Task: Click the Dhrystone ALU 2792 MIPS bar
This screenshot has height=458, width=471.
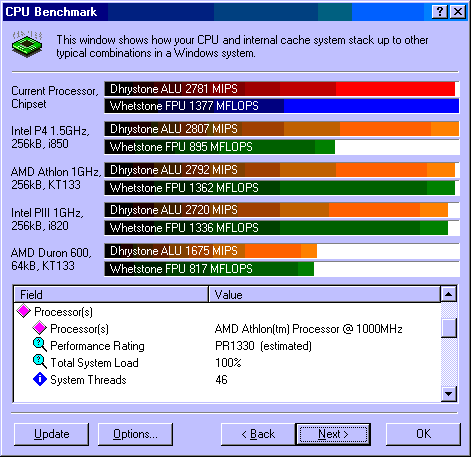Action: pyautogui.click(x=282, y=170)
